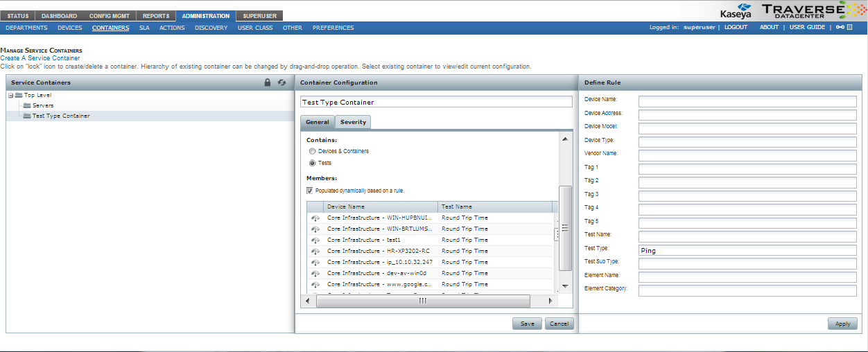The image size is (868, 352).
Task: Open the Create A Service Container link
Action: 40,58
